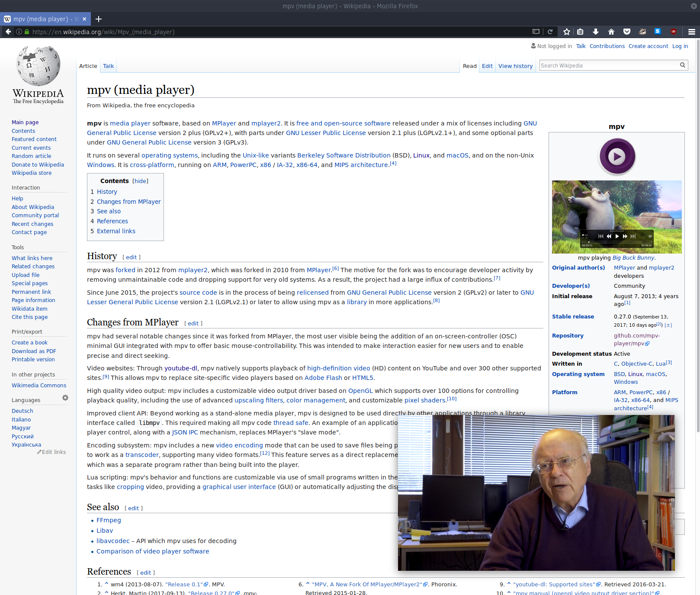The height and width of the screenshot is (595, 700).
Task: Click Create account link
Action: (648, 46)
